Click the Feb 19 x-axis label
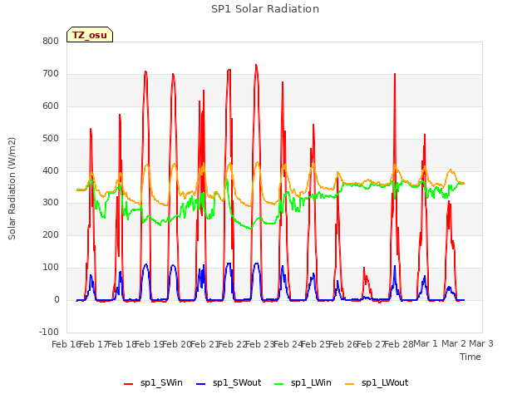This screenshot has width=532, height=399. pyautogui.click(x=150, y=344)
